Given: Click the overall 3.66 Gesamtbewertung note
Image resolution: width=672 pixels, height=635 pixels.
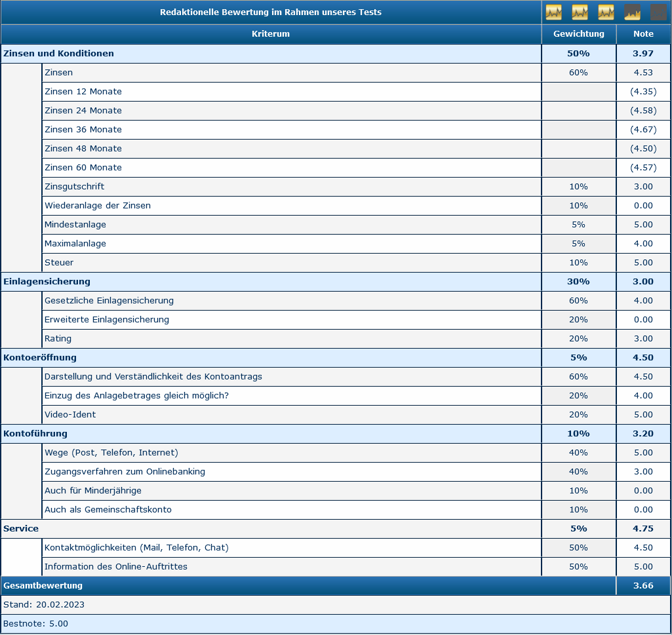Looking at the screenshot, I should [x=643, y=586].
